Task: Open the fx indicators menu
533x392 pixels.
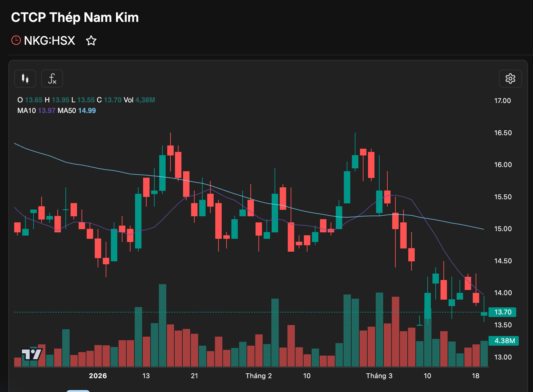Action: pyautogui.click(x=52, y=79)
